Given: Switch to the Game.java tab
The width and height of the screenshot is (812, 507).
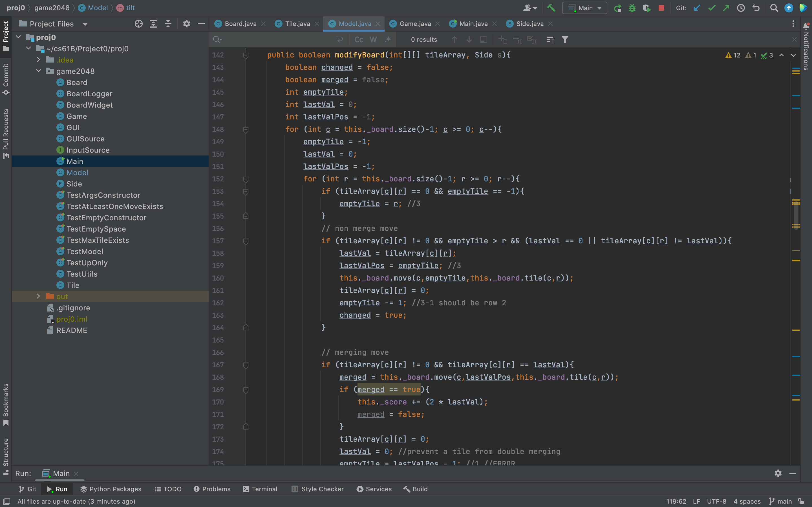Looking at the screenshot, I should point(415,24).
